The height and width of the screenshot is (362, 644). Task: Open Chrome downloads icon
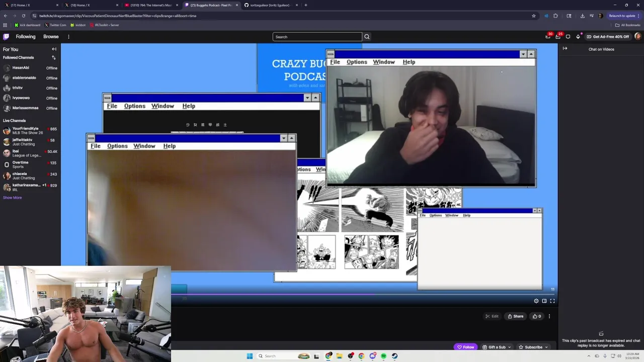[582, 16]
